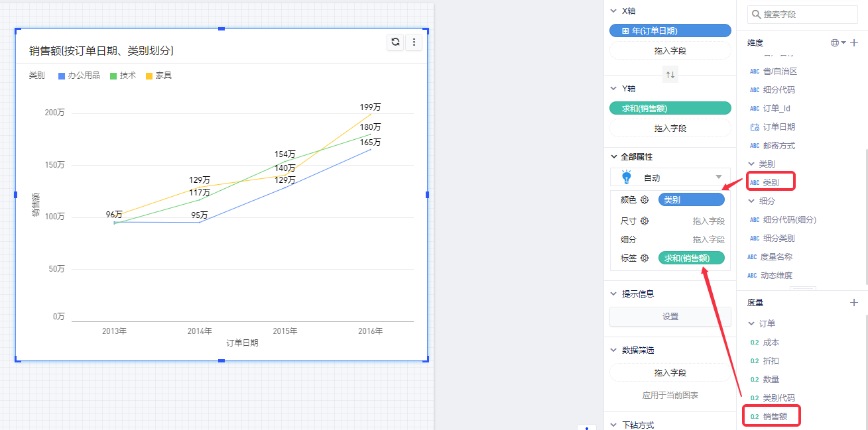This screenshot has width=868, height=430.
Task: Open the 自动 chart type dropdown
Action: 718,178
